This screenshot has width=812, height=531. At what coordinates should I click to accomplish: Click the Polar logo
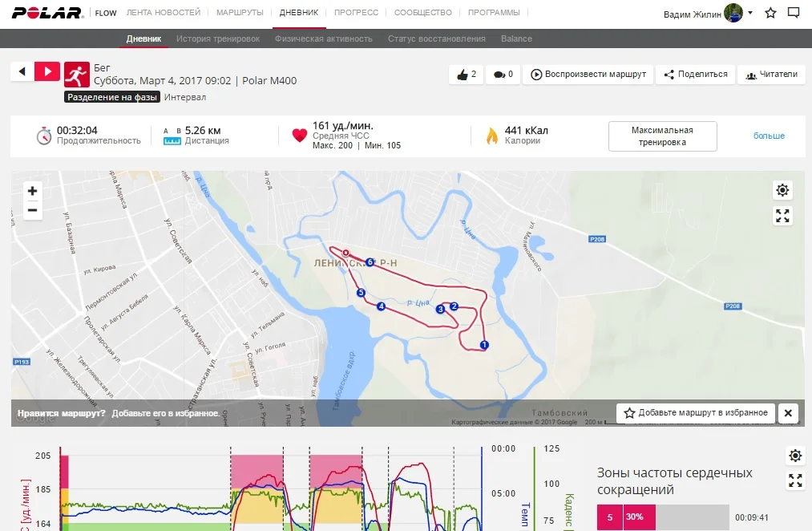click(47, 13)
